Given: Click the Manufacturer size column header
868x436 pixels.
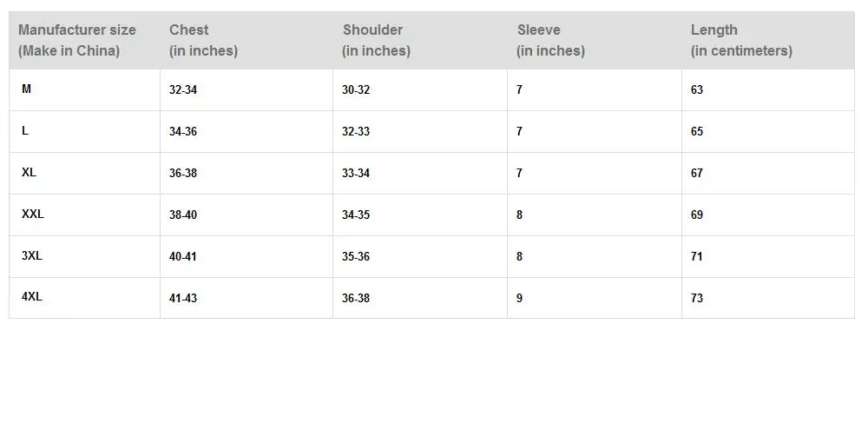Looking at the screenshot, I should (77, 40).
